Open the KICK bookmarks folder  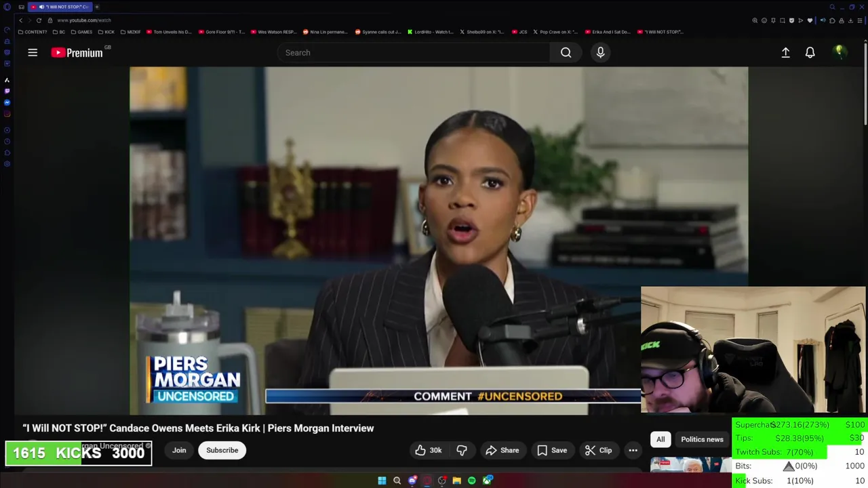106,32
